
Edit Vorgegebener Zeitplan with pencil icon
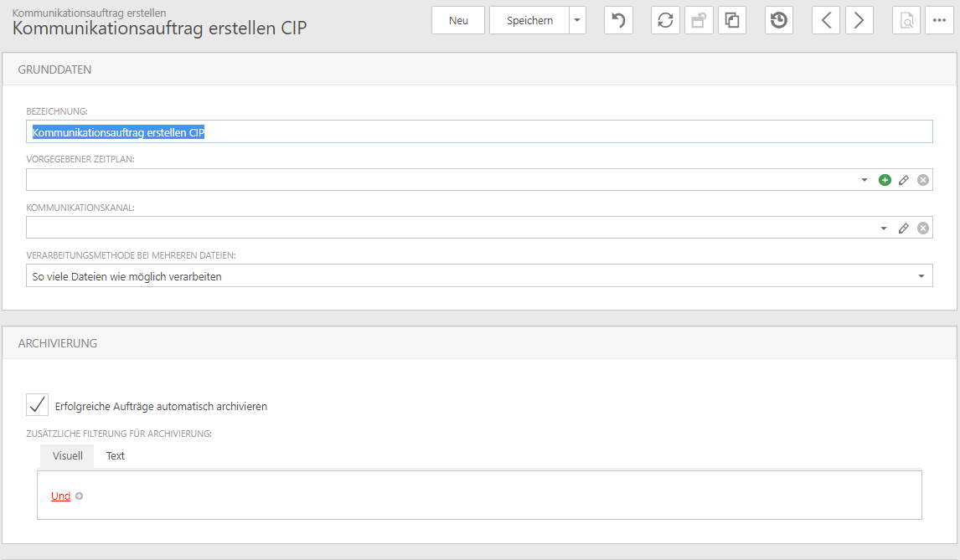click(x=904, y=180)
